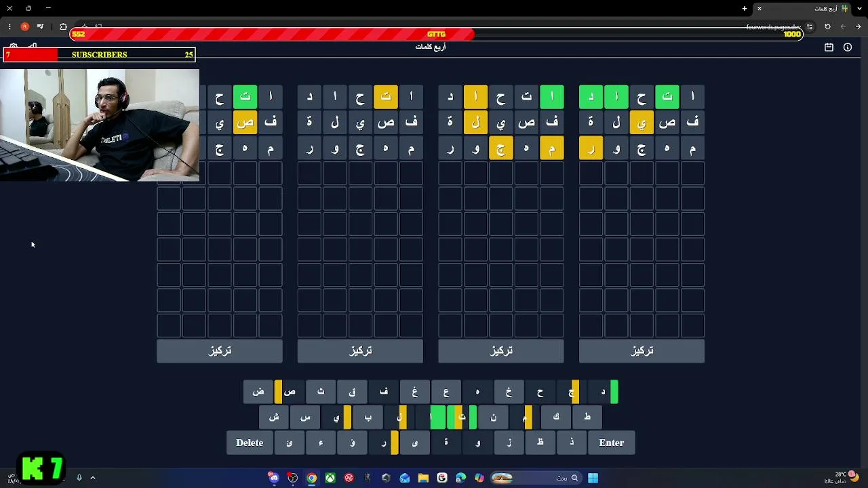The height and width of the screenshot is (488, 868).
Task: Click تركيز under the rightmost board
Action: click(642, 350)
